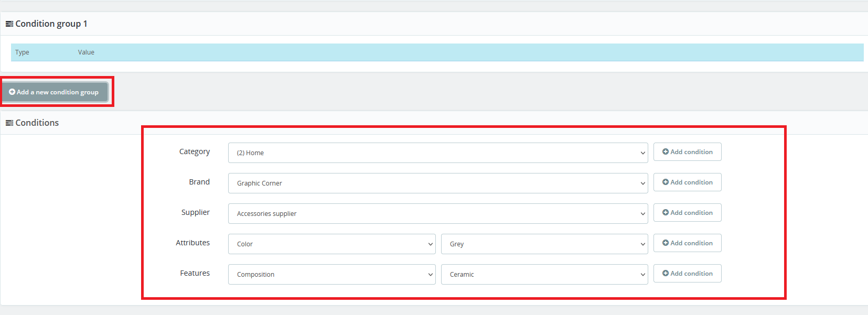This screenshot has width=868, height=315.
Task: Open the Category dropdown showing (2) Home
Action: [x=437, y=153]
